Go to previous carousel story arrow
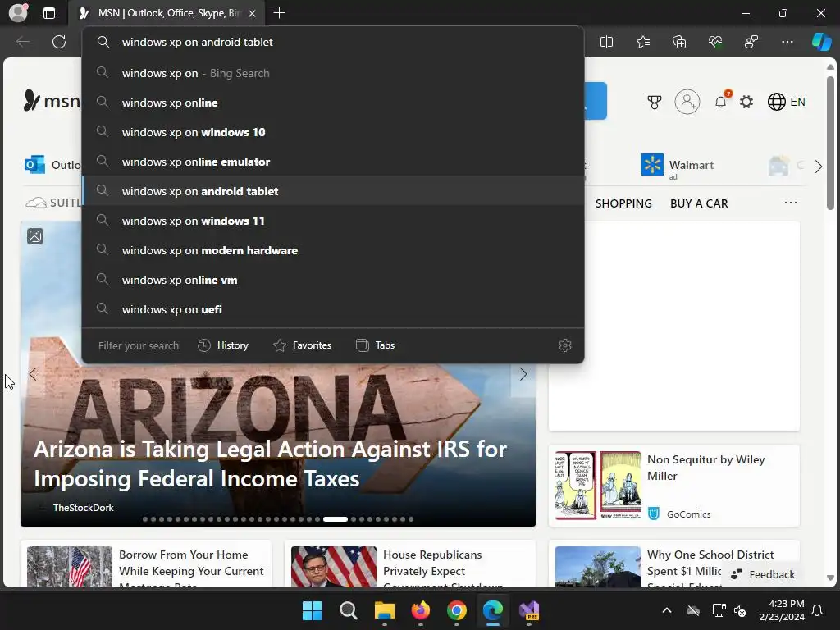840x630 pixels. [x=33, y=374]
